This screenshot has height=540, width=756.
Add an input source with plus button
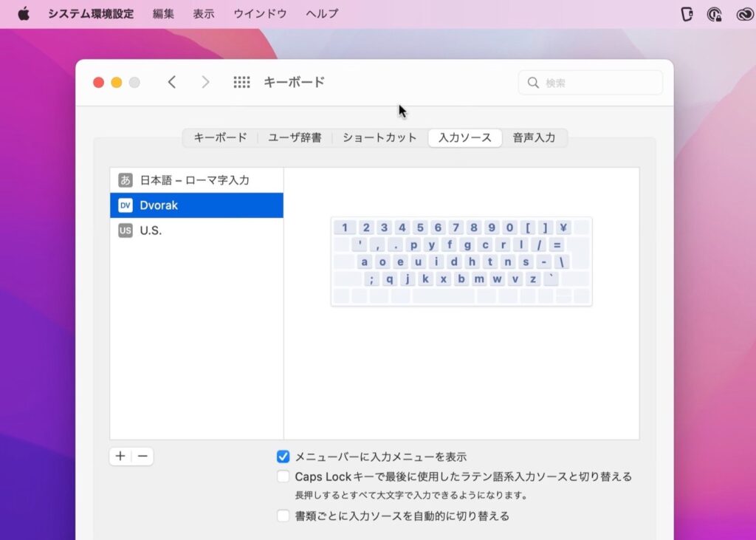tap(120, 456)
